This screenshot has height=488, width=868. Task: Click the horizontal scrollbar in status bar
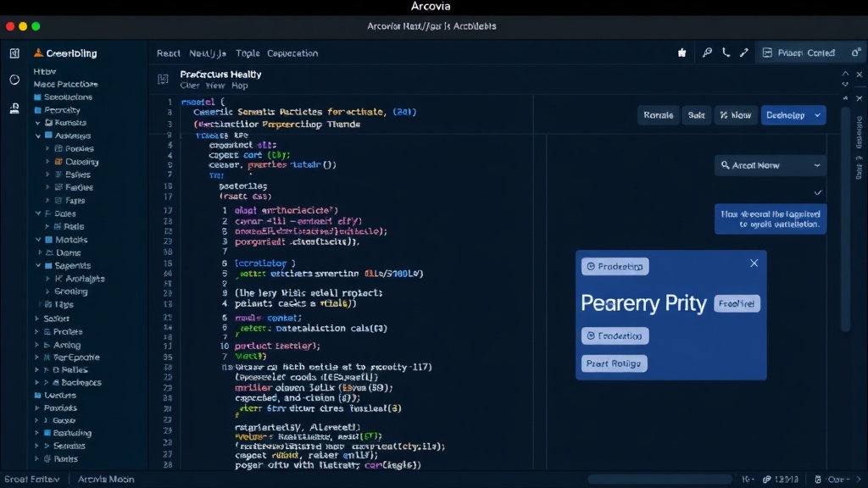(659, 480)
